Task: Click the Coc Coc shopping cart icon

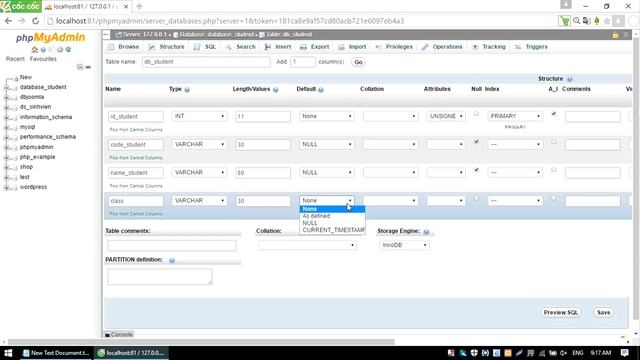Action: [x=564, y=21]
